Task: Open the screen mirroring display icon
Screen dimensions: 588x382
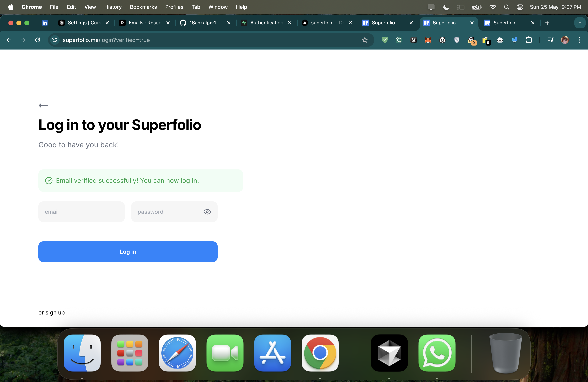Action: [431, 7]
